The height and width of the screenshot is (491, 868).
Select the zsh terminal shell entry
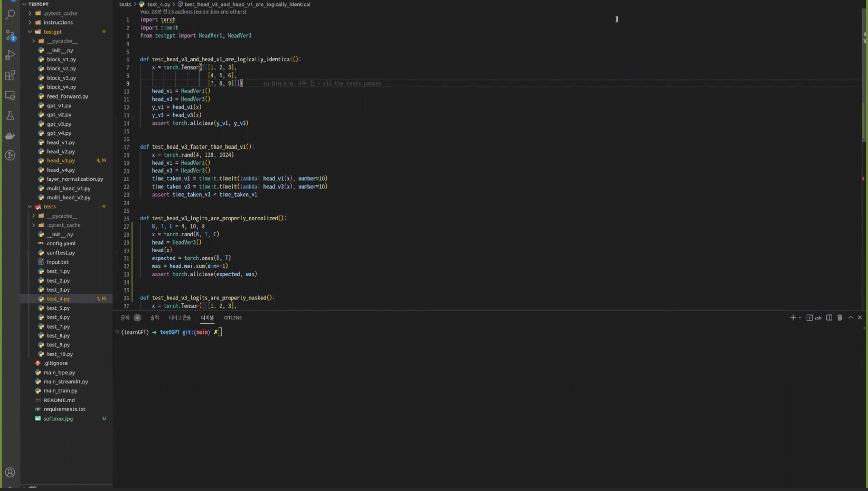point(814,318)
